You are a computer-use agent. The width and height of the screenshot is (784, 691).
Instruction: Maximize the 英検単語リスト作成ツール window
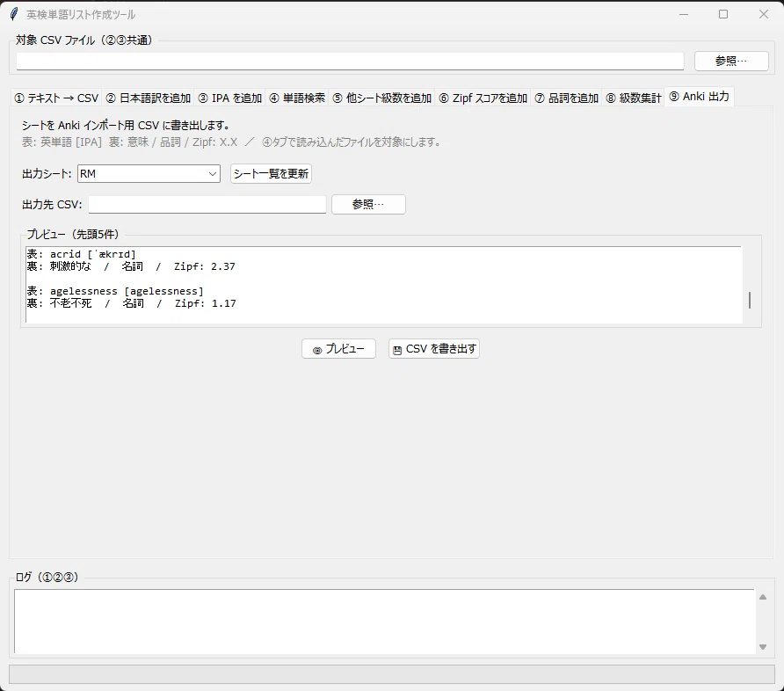(x=723, y=14)
